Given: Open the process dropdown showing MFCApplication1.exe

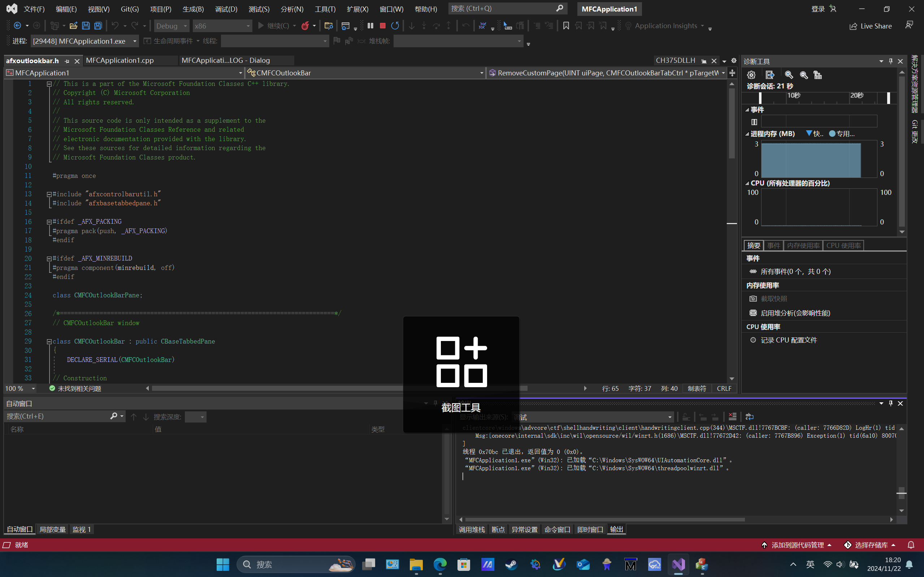Looking at the screenshot, I should [x=84, y=41].
